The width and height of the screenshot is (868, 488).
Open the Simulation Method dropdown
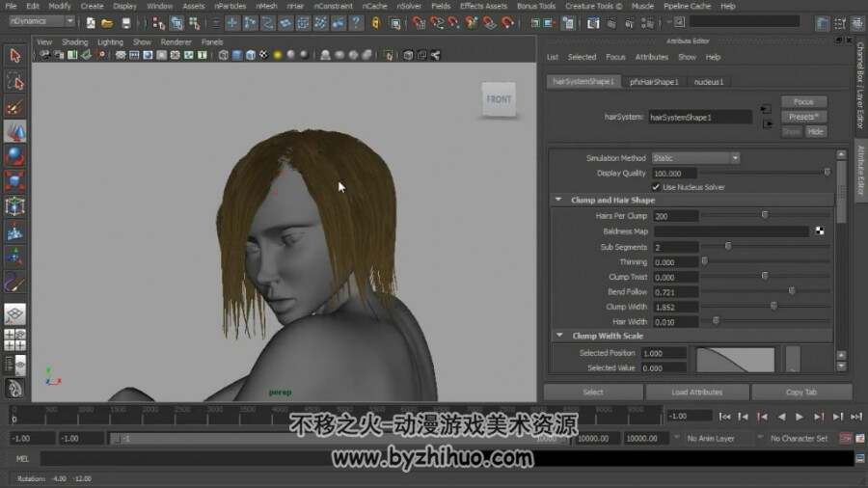pyautogui.click(x=695, y=158)
